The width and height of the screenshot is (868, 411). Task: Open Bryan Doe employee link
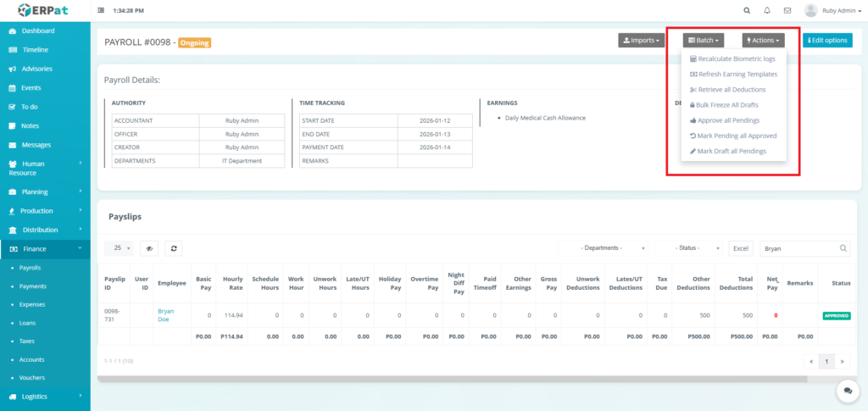coord(166,316)
